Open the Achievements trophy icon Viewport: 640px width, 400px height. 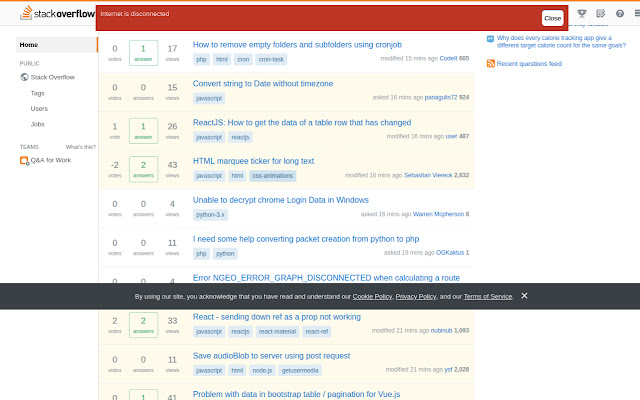[582, 14]
